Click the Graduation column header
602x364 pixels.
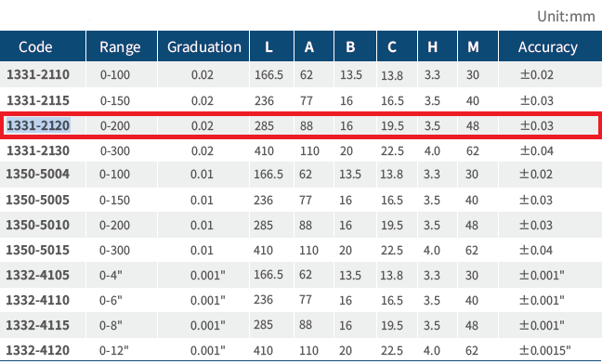click(203, 46)
